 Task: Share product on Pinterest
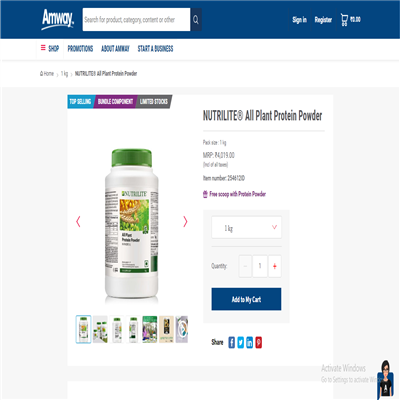pos(259,342)
